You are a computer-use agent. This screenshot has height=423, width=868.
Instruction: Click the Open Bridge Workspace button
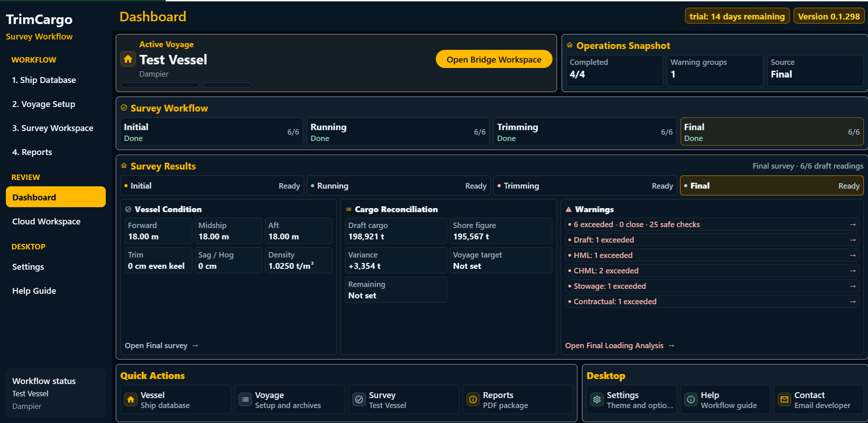[x=494, y=59]
